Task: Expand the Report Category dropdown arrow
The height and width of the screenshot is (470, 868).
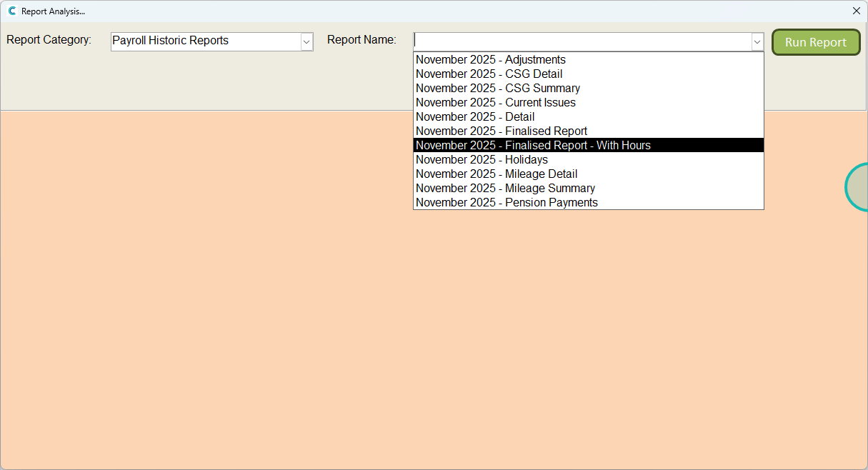Action: [x=306, y=42]
